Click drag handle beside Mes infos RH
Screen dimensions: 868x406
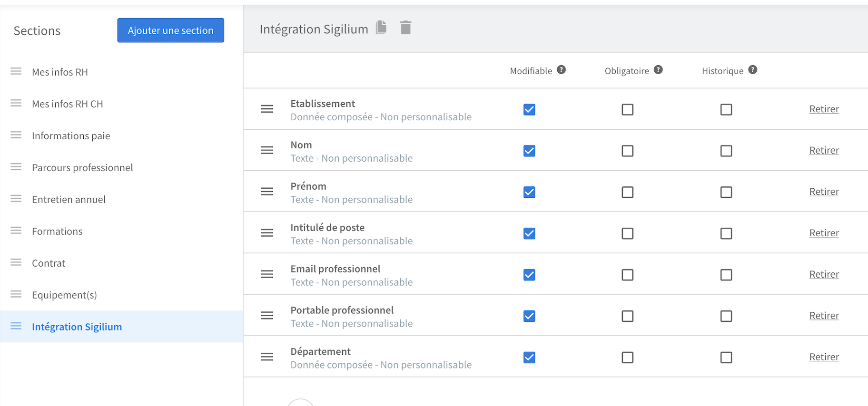pos(16,71)
